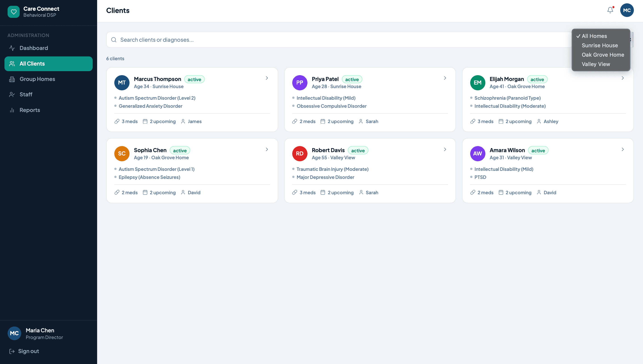Select All Homes in the dropdown list

(x=601, y=36)
